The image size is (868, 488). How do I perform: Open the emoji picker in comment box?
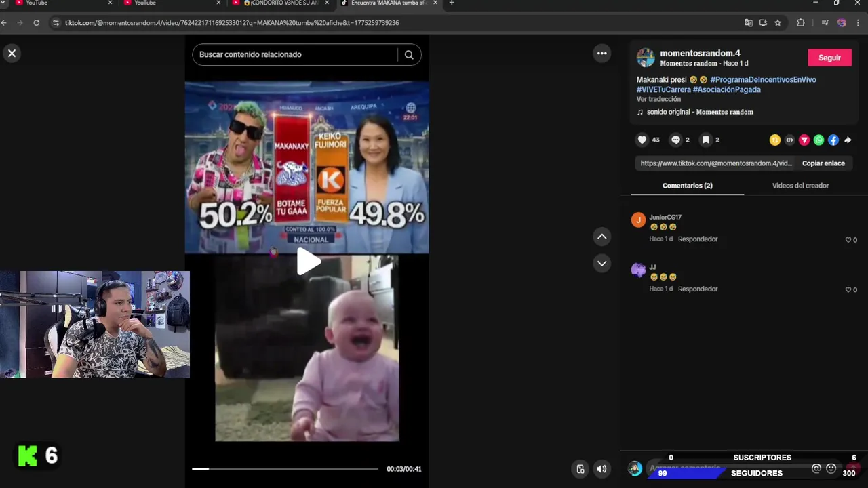[x=831, y=468]
